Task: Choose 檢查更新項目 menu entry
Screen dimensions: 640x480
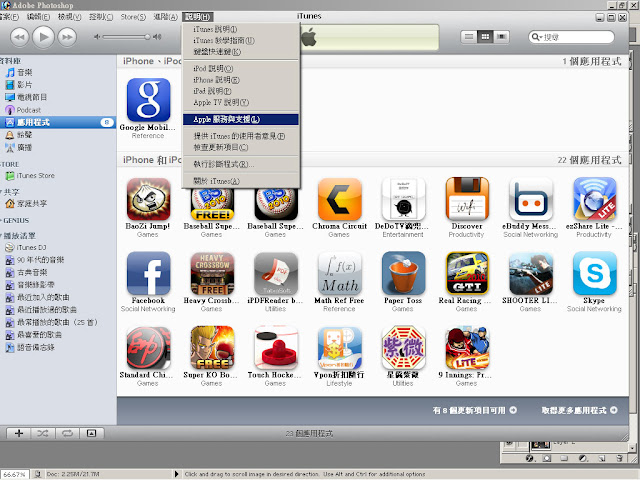Action: 241,147
